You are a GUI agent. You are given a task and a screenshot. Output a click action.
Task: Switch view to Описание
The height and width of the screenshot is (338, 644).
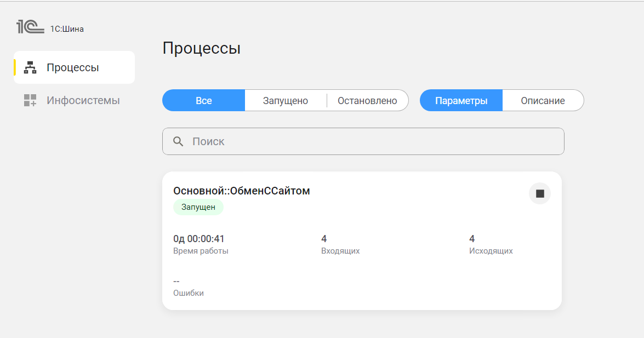coord(543,101)
